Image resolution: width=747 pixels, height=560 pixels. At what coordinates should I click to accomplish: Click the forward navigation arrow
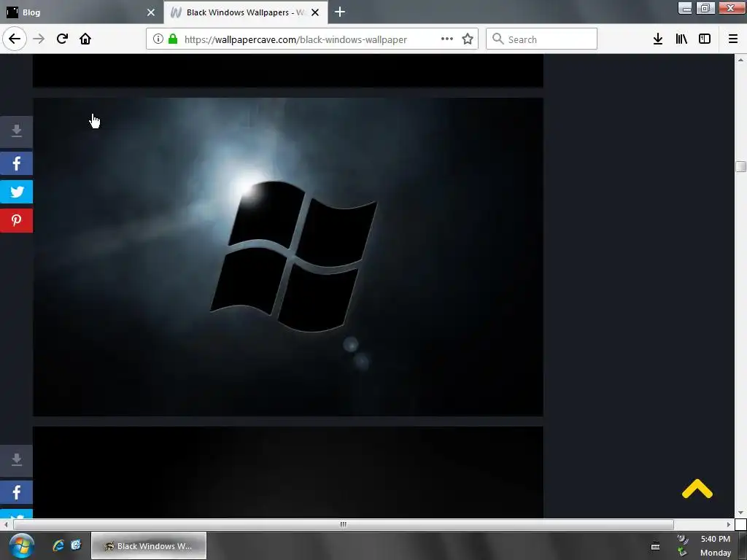click(x=39, y=39)
